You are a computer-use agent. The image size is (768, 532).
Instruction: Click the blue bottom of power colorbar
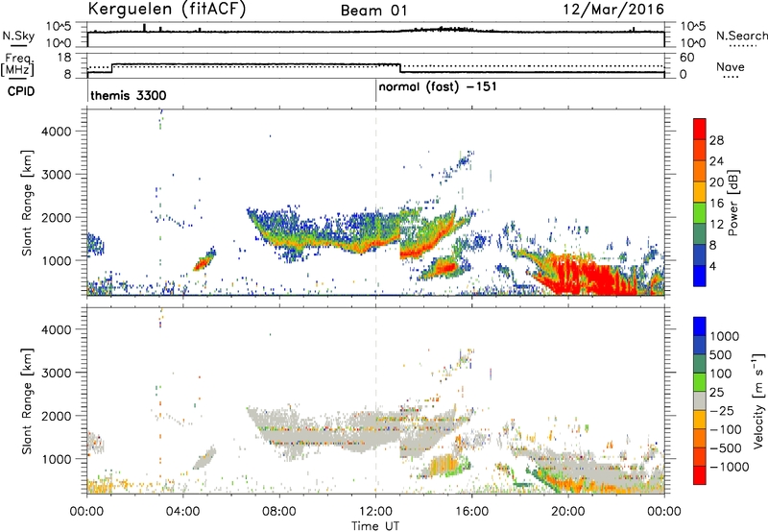(x=700, y=276)
